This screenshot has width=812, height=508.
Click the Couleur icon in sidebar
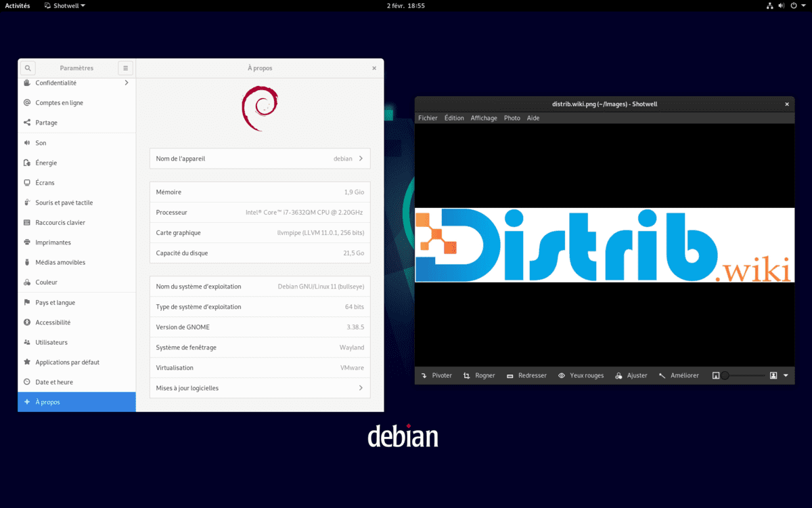click(x=27, y=282)
